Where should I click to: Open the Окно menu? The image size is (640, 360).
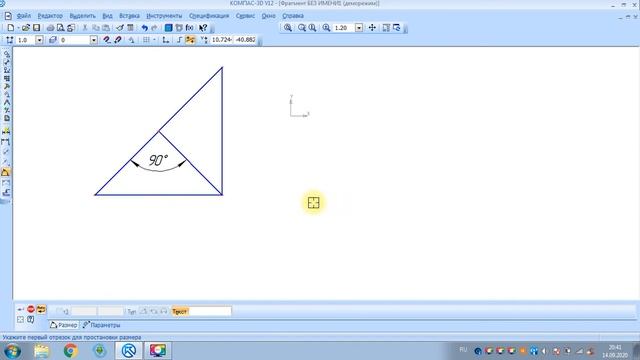(x=268, y=16)
